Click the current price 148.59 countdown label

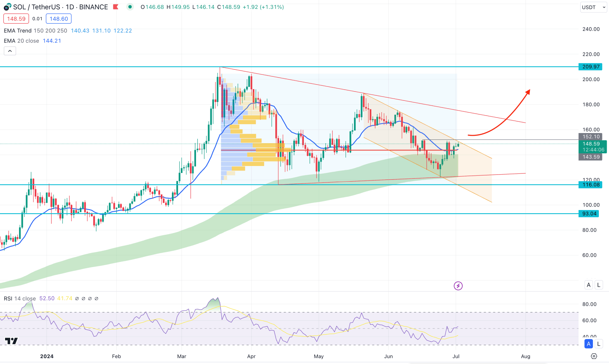593,147
